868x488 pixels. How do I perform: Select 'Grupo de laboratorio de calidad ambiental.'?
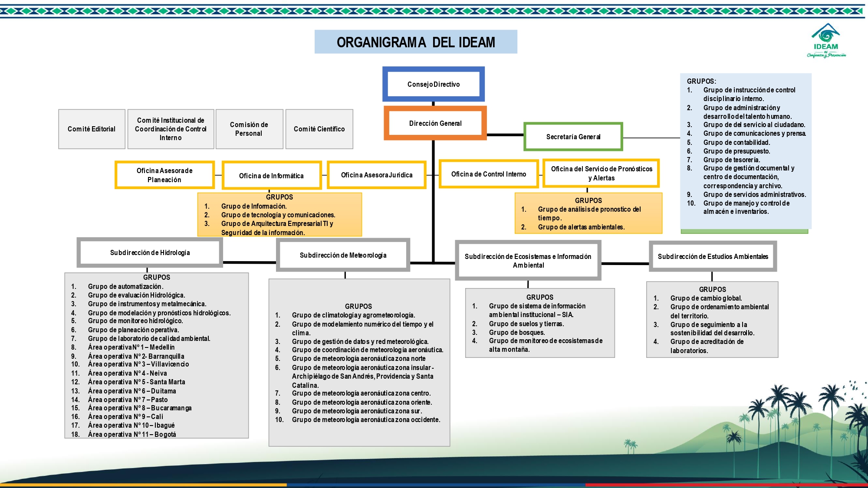tap(149, 338)
